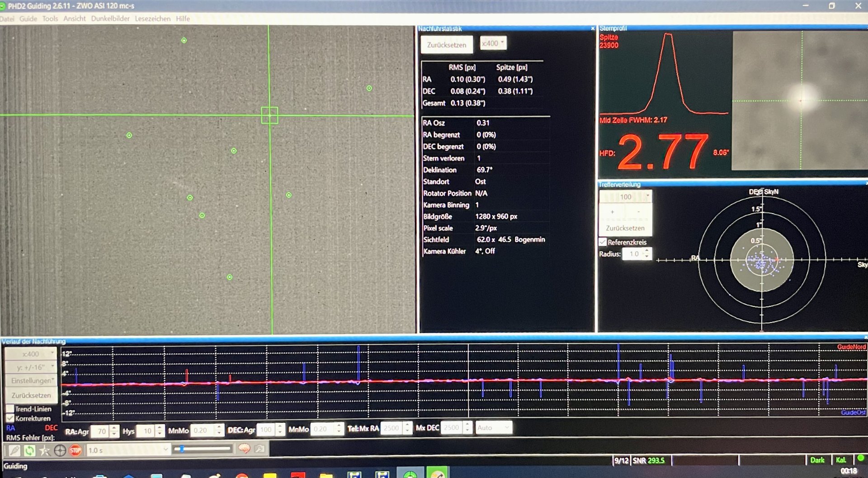
Task: Open the Hilfe menu
Action: [x=183, y=19]
